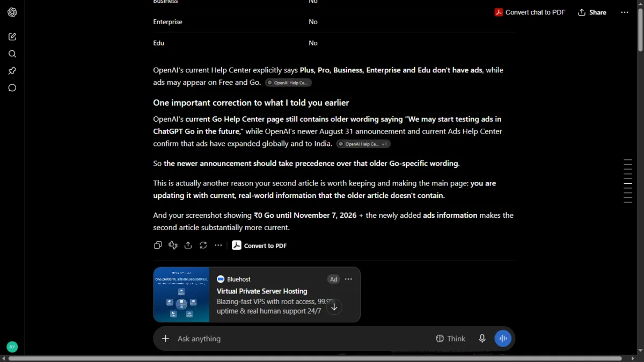Open Virtual Private Server Hosting ad title
This screenshot has width=644, height=362.
(x=262, y=291)
